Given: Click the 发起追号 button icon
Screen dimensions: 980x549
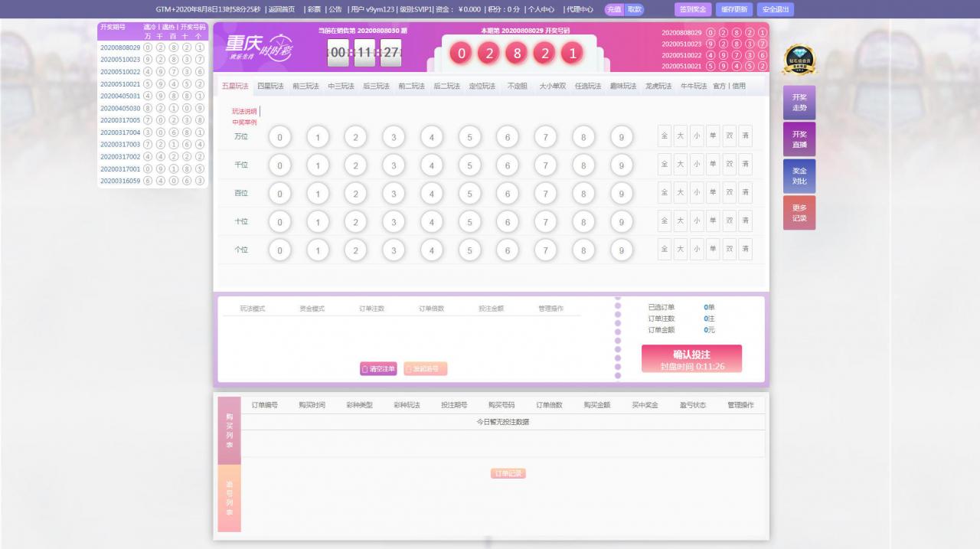Looking at the screenshot, I should point(409,369).
